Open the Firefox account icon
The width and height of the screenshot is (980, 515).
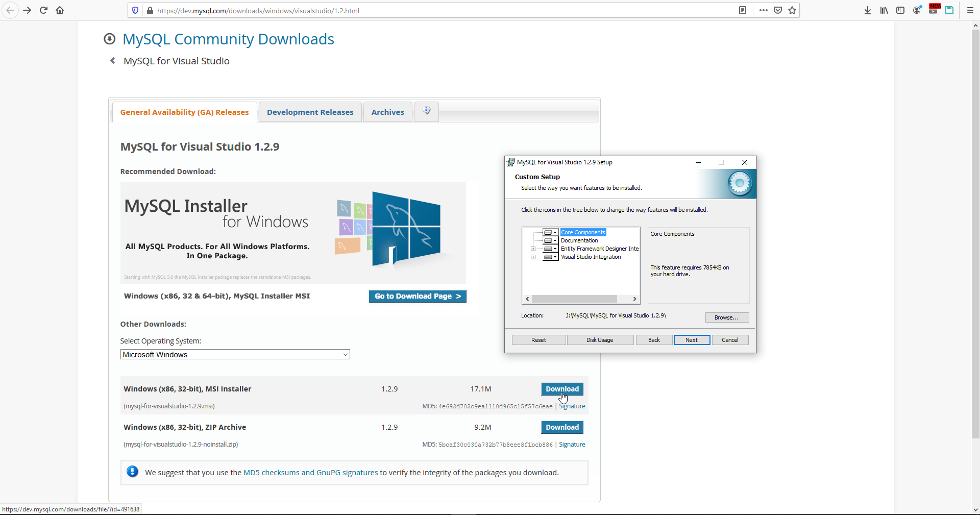pyautogui.click(x=917, y=10)
